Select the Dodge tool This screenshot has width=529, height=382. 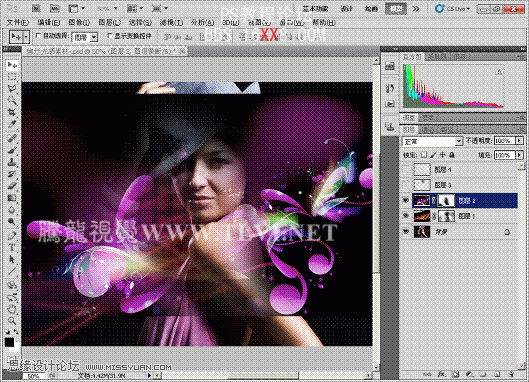click(x=12, y=222)
